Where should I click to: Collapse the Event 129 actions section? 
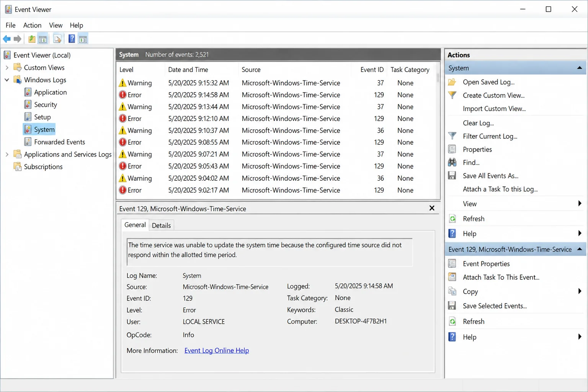click(580, 249)
